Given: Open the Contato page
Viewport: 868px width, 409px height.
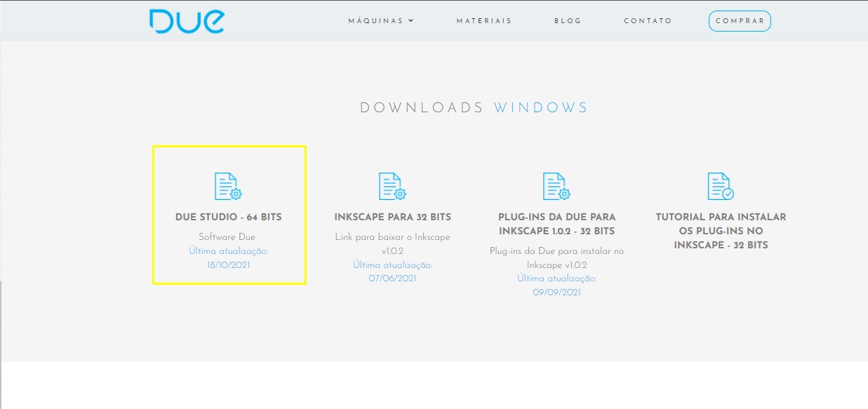Looking at the screenshot, I should click(648, 21).
